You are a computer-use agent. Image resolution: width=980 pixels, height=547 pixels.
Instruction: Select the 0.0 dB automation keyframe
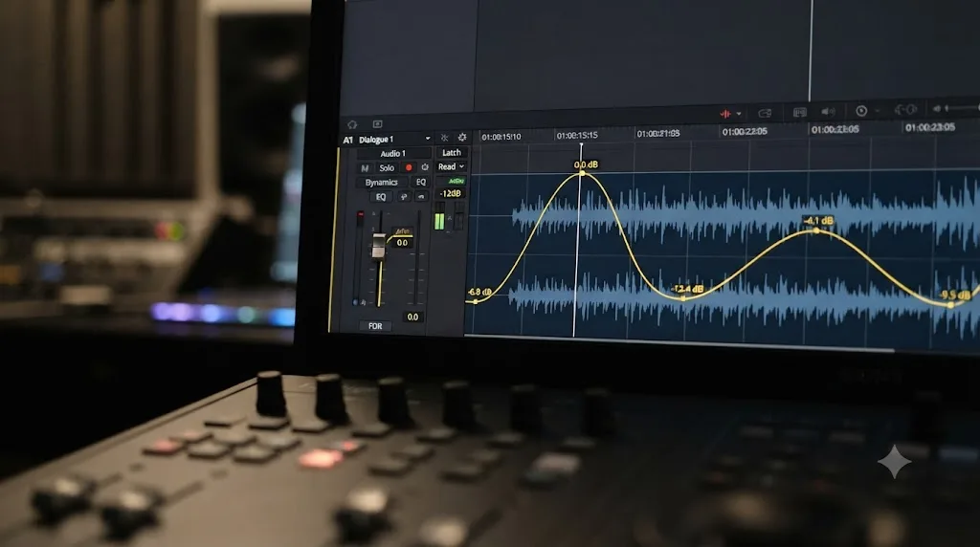point(583,173)
